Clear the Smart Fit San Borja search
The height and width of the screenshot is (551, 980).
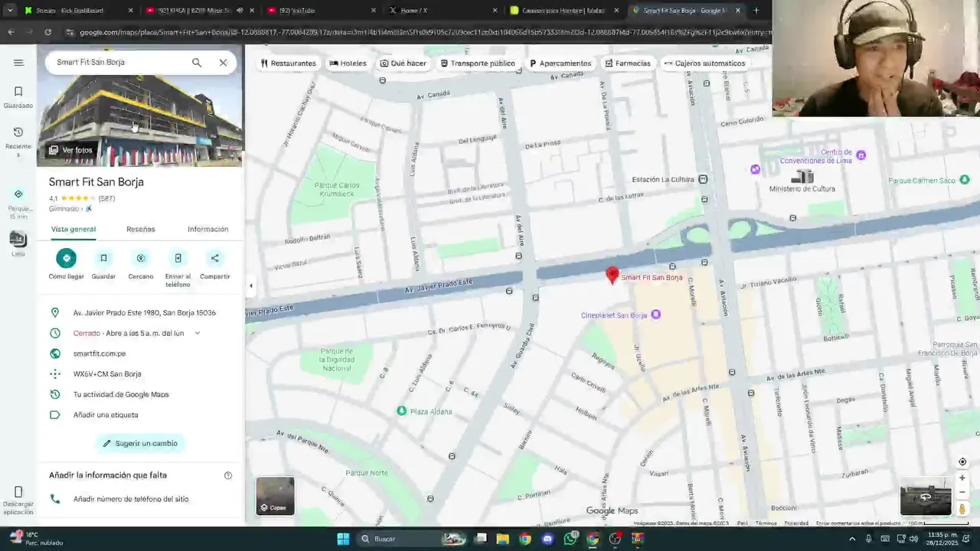[x=223, y=63]
